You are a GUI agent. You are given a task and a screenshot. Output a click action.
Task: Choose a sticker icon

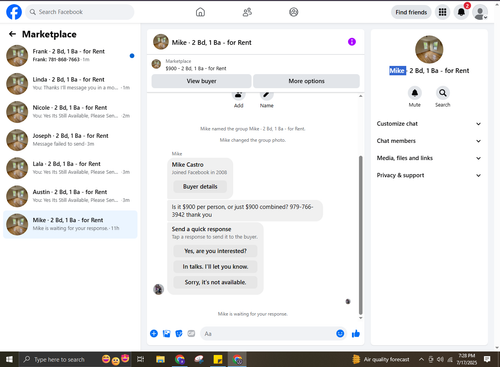click(x=179, y=333)
